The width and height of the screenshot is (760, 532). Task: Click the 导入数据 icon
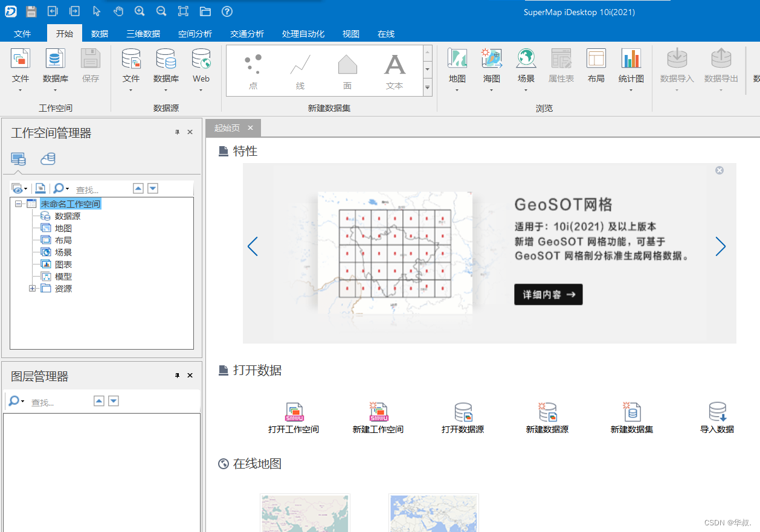717,412
